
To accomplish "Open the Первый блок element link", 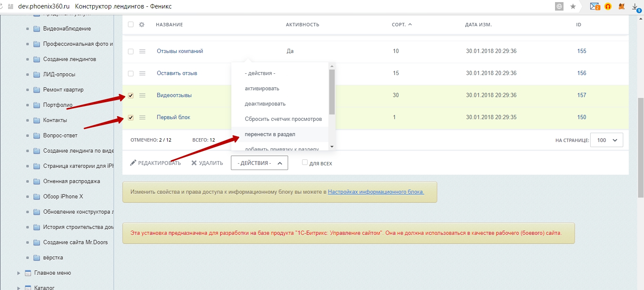I will (x=173, y=117).
